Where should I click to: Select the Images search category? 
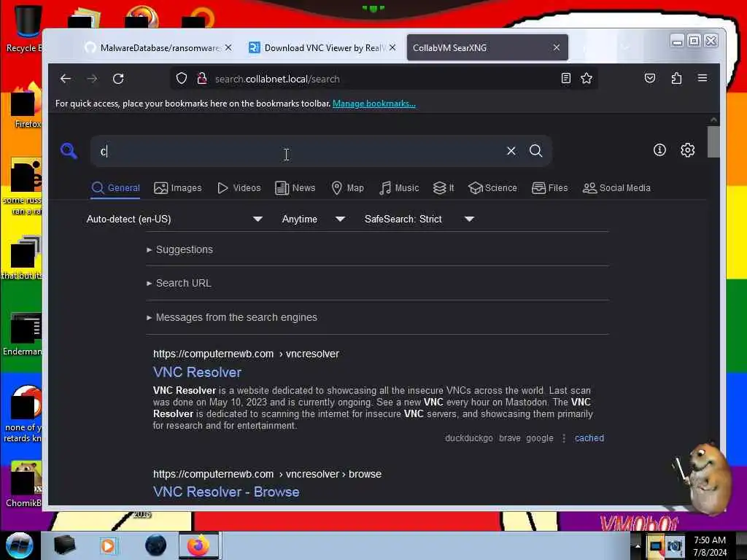[178, 188]
